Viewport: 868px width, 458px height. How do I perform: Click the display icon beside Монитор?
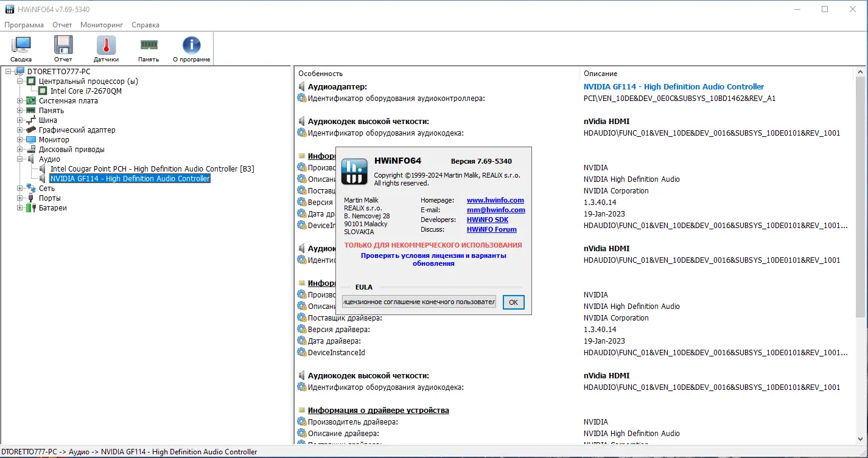click(x=31, y=140)
